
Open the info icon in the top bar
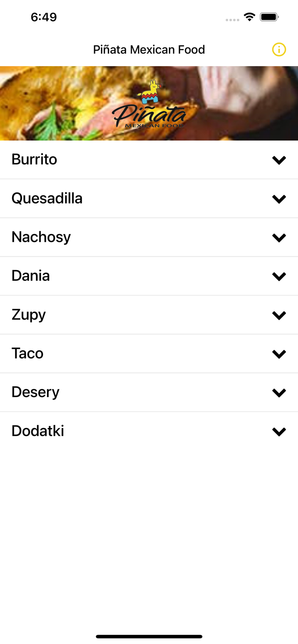(x=279, y=49)
